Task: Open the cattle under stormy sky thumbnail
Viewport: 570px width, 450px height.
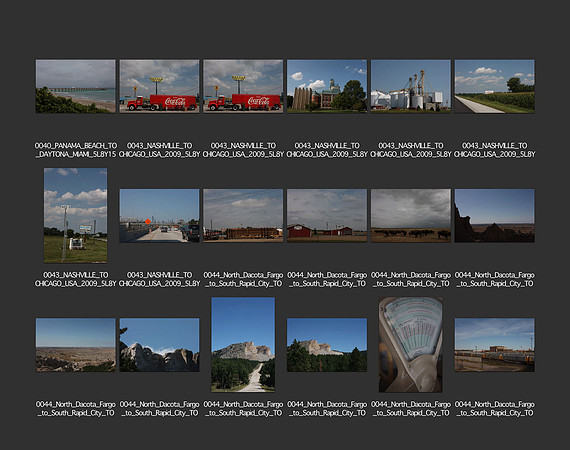Action: (411, 216)
